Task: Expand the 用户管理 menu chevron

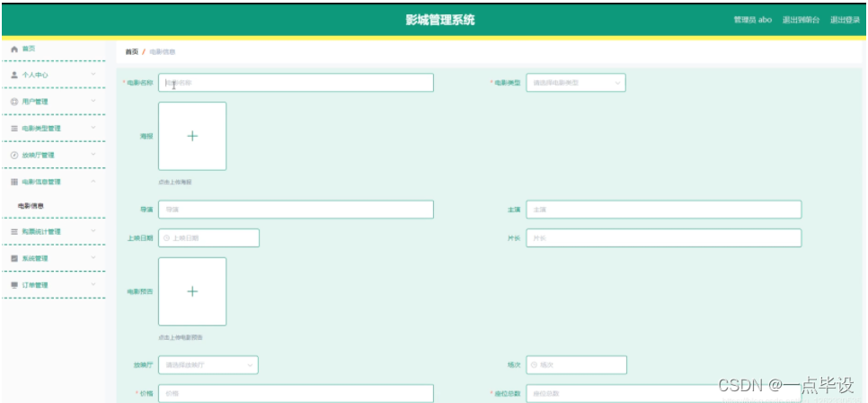Action: 93,101
